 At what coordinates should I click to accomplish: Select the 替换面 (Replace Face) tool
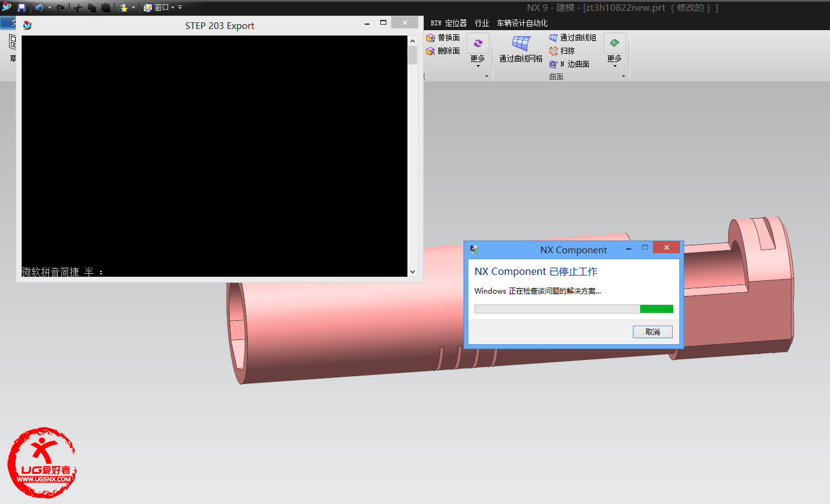[x=443, y=38]
